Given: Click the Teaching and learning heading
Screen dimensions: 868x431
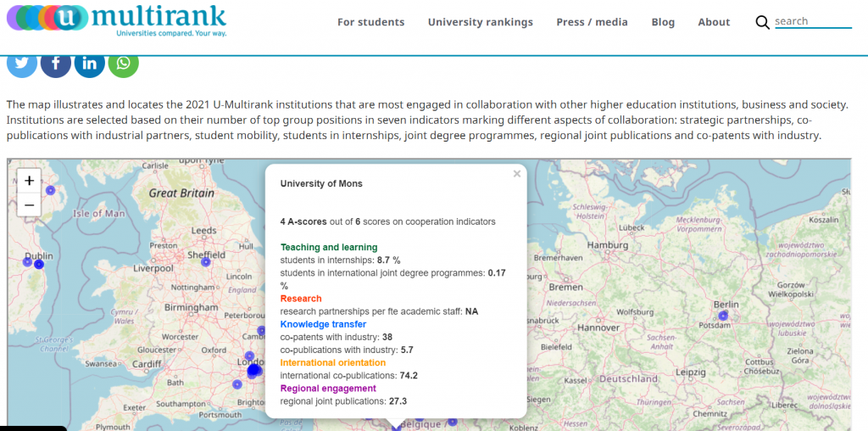Looking at the screenshot, I should [329, 247].
